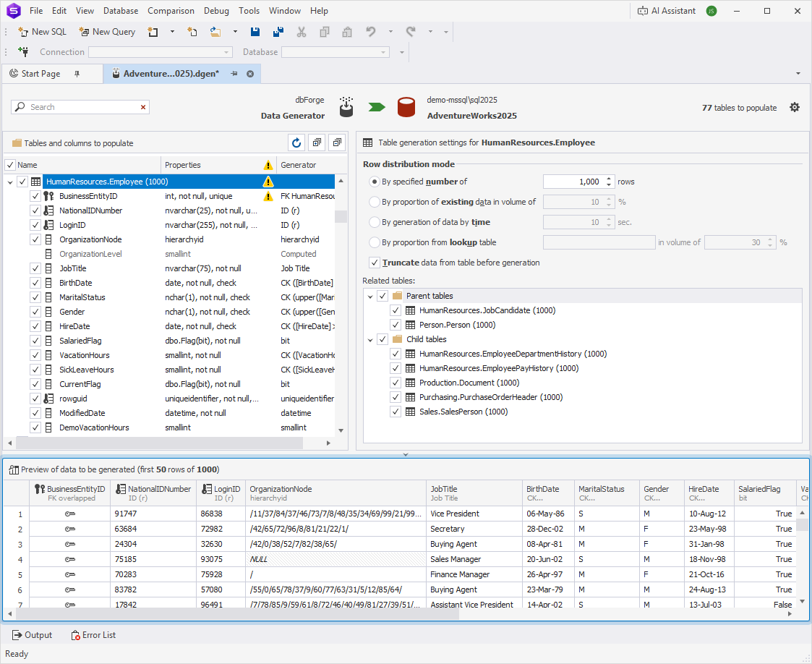This screenshot has height=664, width=812.
Task: Select By specified number of radio
Action: click(375, 182)
